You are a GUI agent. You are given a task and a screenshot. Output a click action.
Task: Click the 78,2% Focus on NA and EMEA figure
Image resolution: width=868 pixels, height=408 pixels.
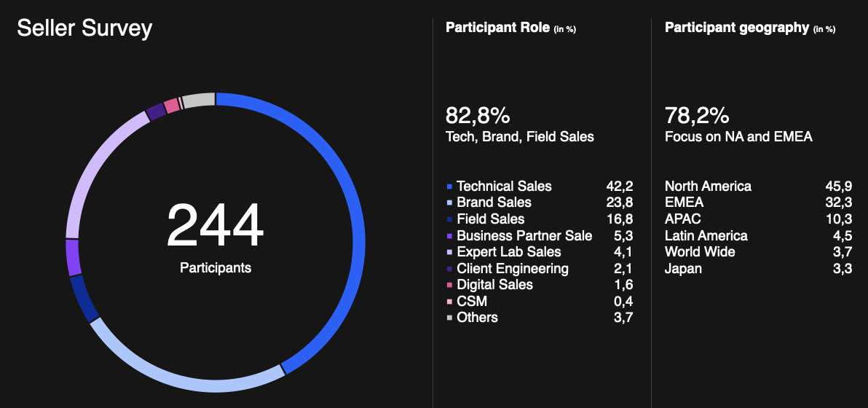(738, 125)
